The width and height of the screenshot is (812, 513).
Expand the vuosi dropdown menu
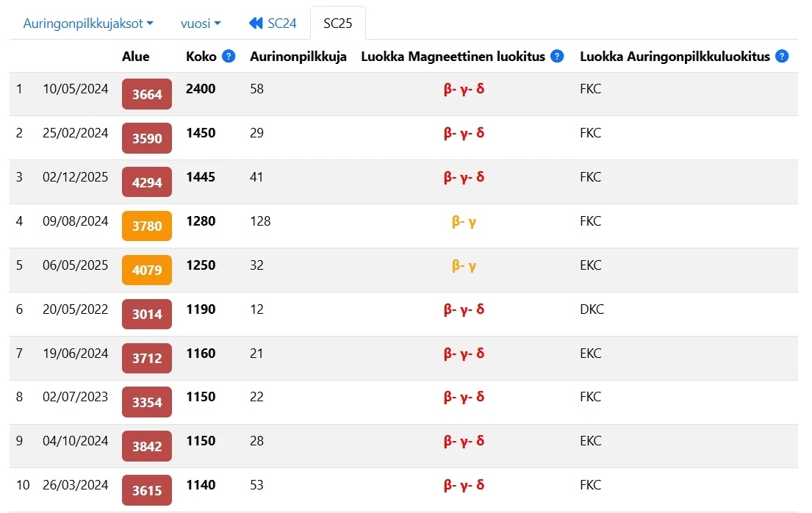[201, 24]
